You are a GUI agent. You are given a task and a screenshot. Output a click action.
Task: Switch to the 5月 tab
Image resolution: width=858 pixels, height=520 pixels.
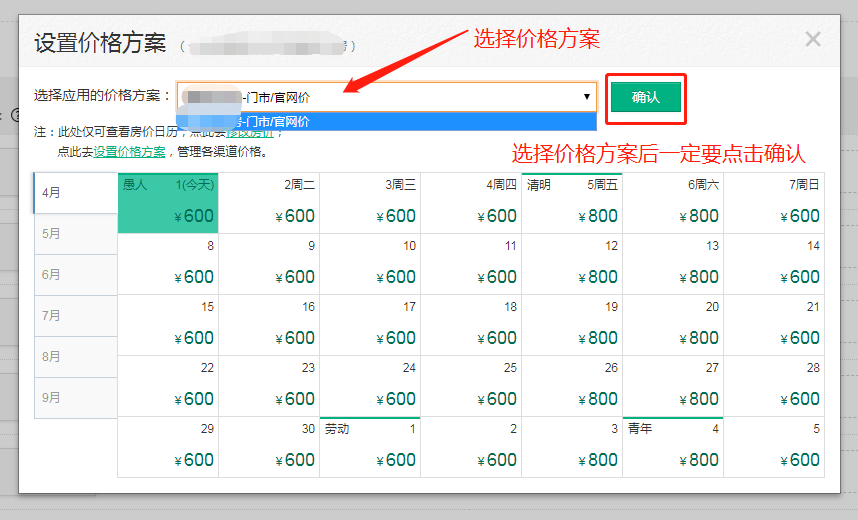pos(76,233)
